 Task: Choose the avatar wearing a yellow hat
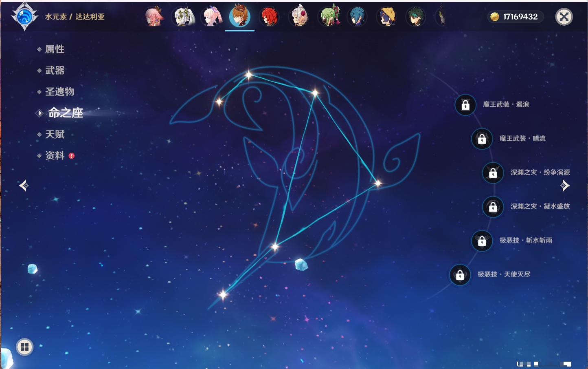coord(386,17)
